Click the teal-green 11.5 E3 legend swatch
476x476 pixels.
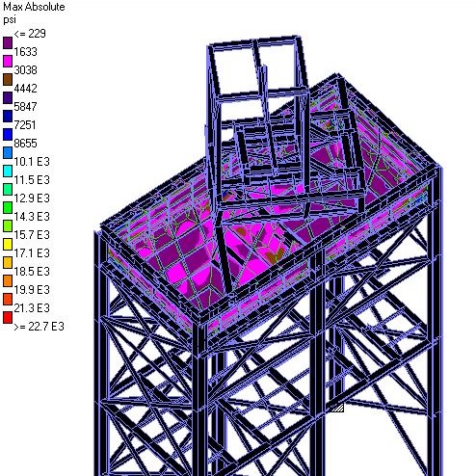(8, 189)
